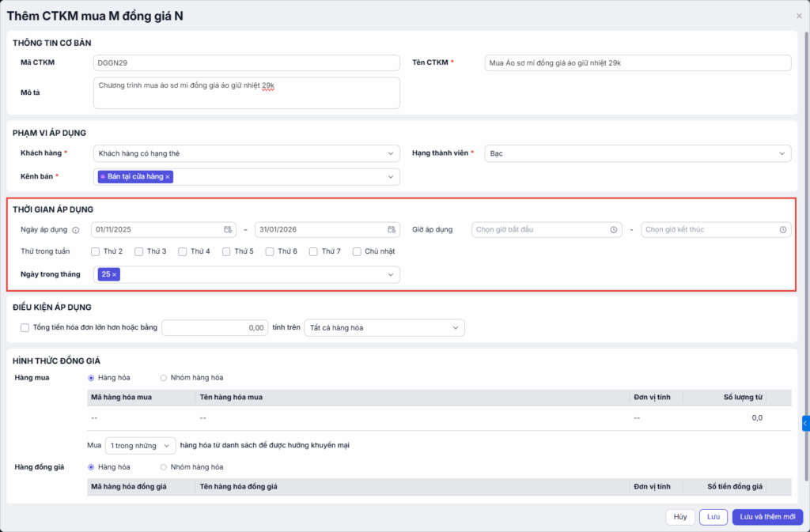Close the Thêm CTKM dialog

pos(798,16)
